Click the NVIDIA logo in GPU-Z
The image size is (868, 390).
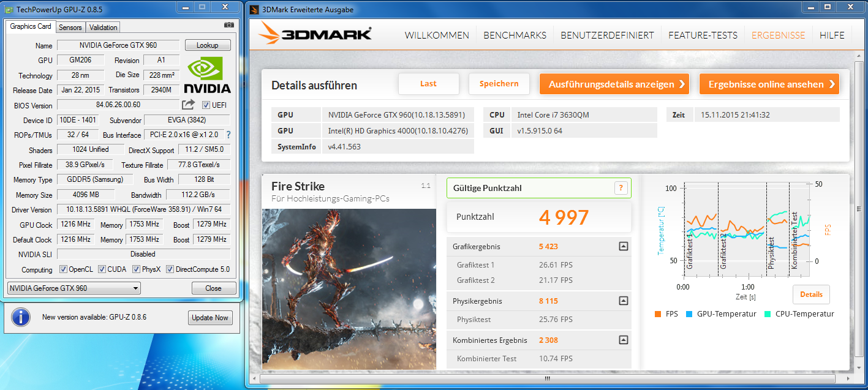(x=207, y=75)
